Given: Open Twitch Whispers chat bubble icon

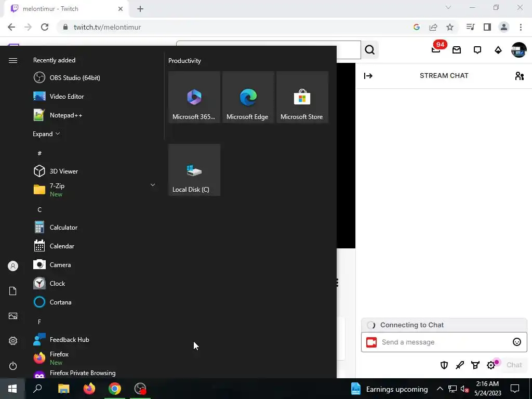Looking at the screenshot, I should coord(477,50).
